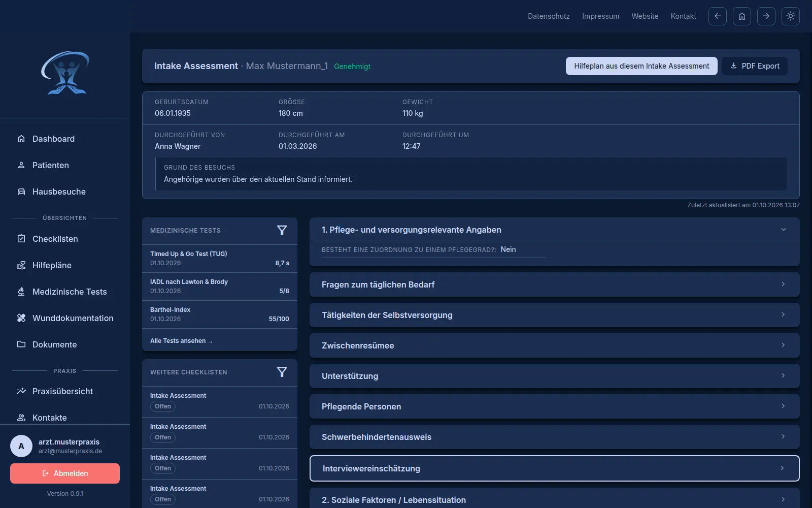Filter the Weitere Checklisten panel
The image size is (812, 508).
(282, 372)
